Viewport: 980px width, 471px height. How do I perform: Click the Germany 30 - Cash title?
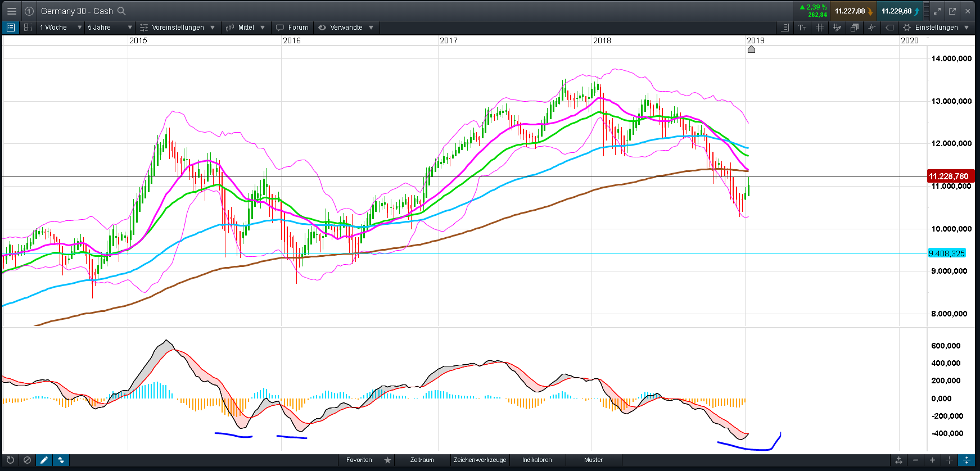(77, 11)
